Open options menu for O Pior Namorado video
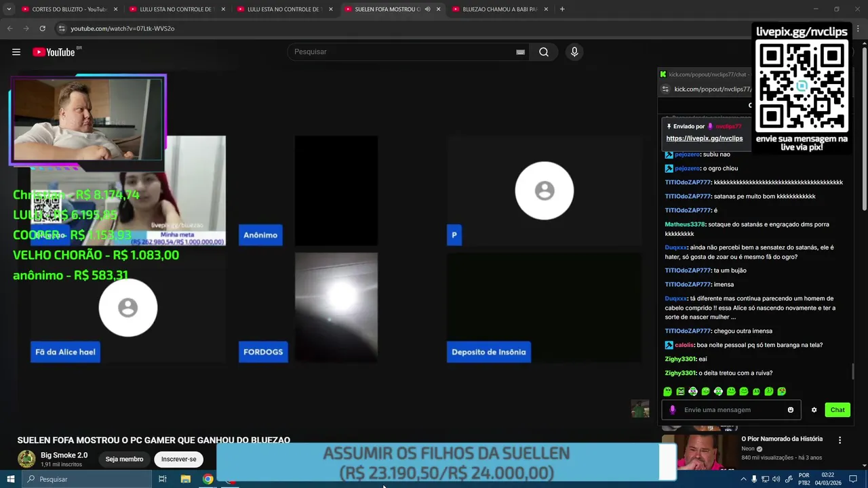 840,440
